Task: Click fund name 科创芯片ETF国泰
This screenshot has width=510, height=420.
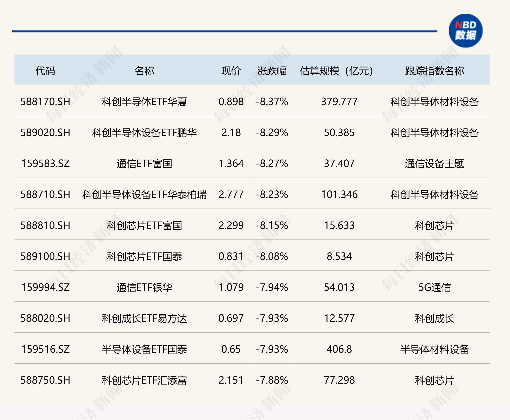Action: pos(144,256)
